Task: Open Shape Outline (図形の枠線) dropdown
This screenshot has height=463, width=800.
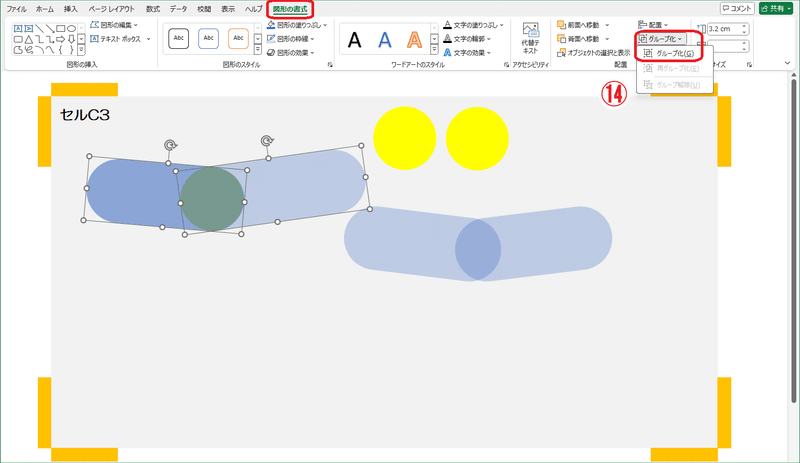Action: coord(291,39)
